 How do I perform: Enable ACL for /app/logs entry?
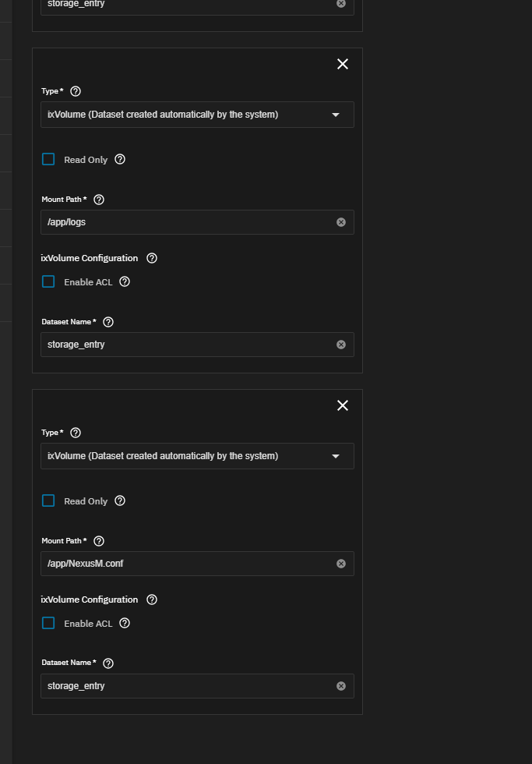(x=48, y=281)
